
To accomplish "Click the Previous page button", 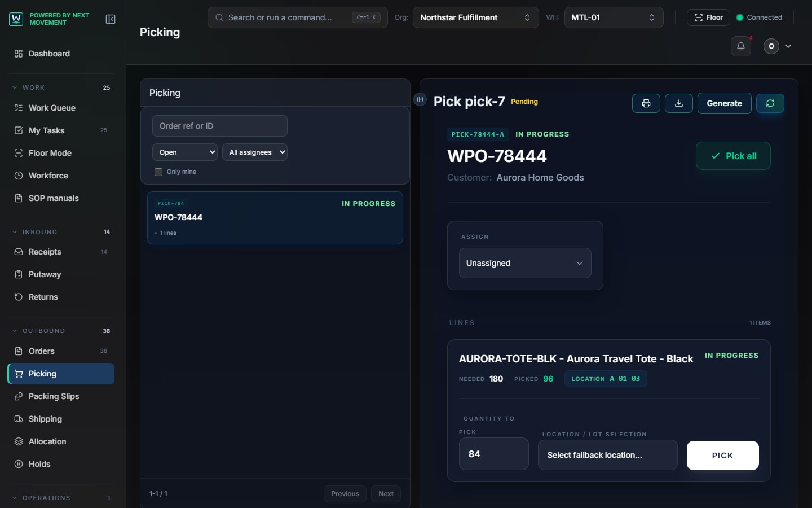I will pos(345,494).
